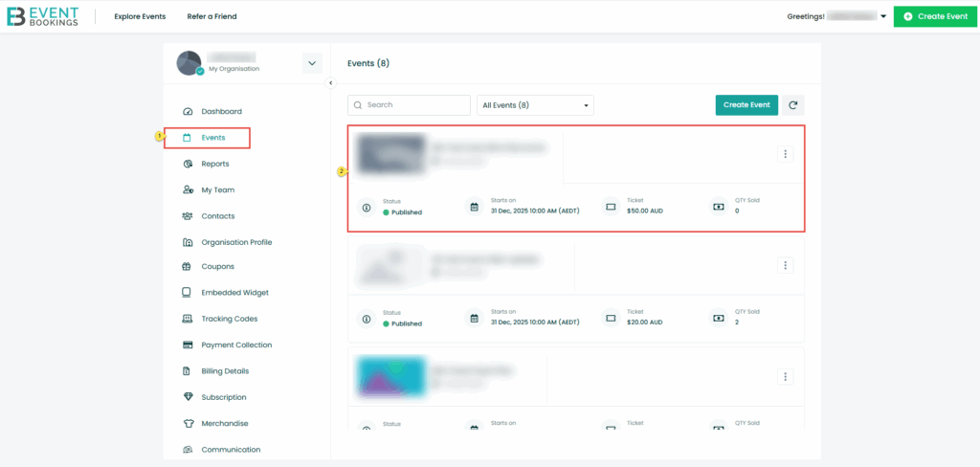Open three-dot menu of second event
Screen dimensions: 980x467
coord(785,265)
